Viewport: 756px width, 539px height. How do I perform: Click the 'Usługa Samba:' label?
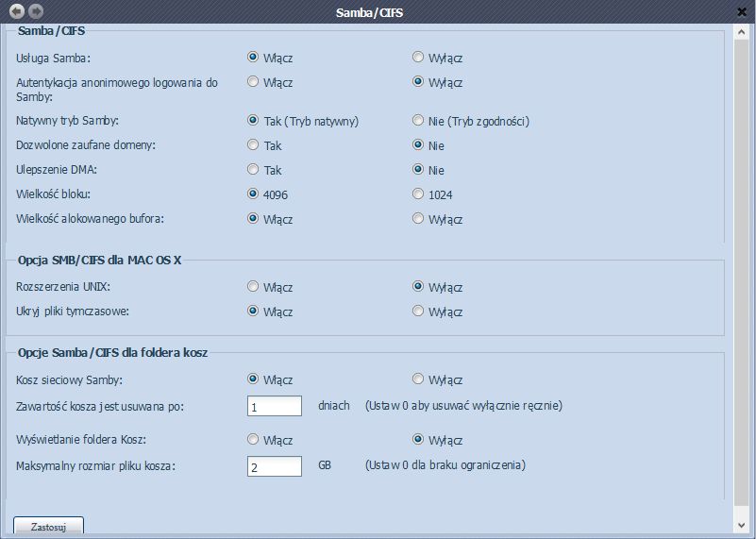pyautogui.click(x=53, y=59)
